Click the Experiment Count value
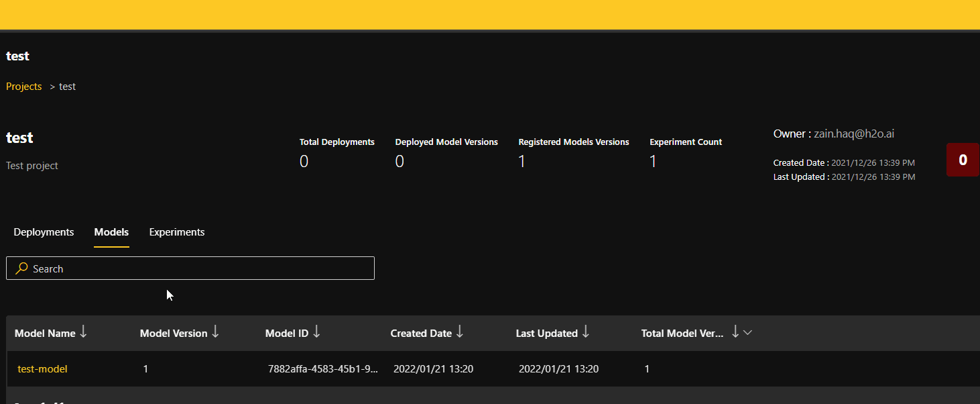 654,162
